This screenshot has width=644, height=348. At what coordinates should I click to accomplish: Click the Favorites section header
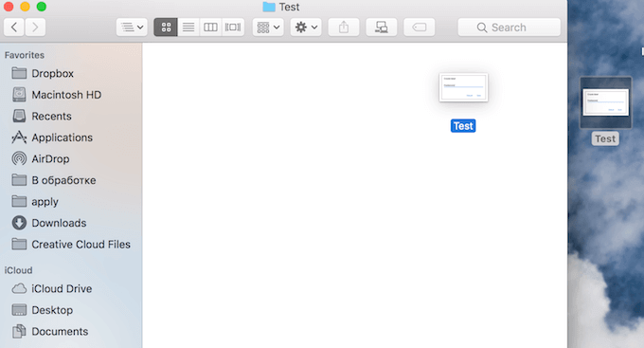[25, 55]
